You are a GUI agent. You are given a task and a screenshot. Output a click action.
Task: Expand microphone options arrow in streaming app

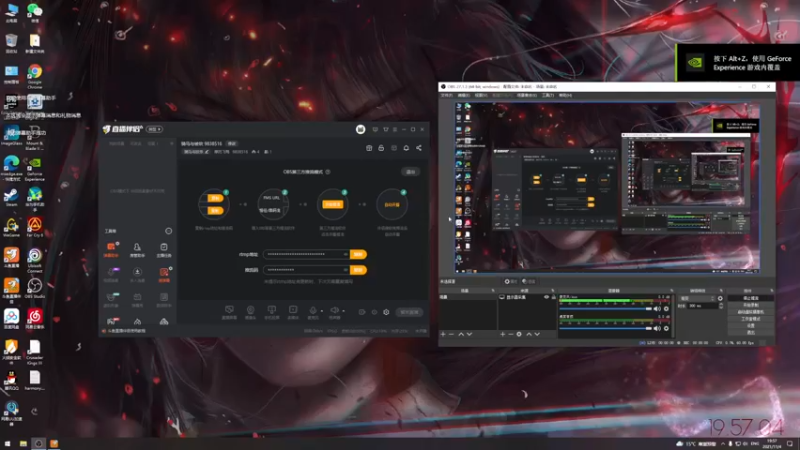(321, 311)
